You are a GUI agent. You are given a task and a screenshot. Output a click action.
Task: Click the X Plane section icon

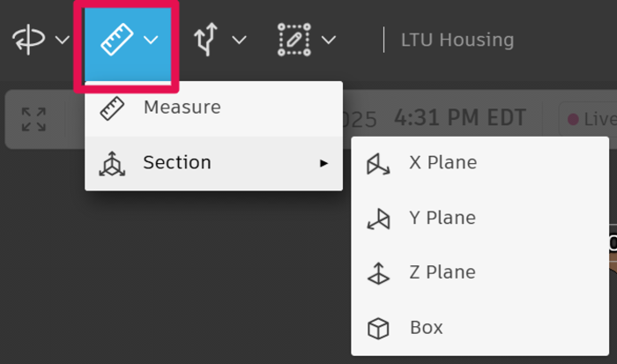[378, 163]
